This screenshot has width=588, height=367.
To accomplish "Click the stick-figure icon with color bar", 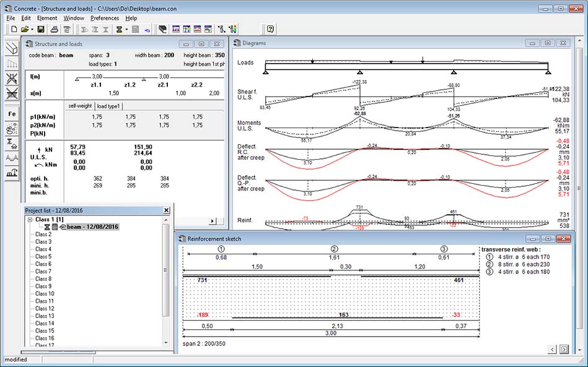I will coord(232,29).
